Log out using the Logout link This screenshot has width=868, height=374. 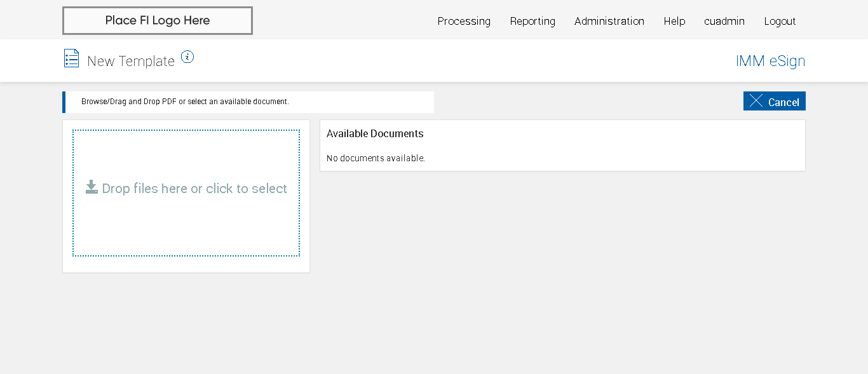pos(780,21)
